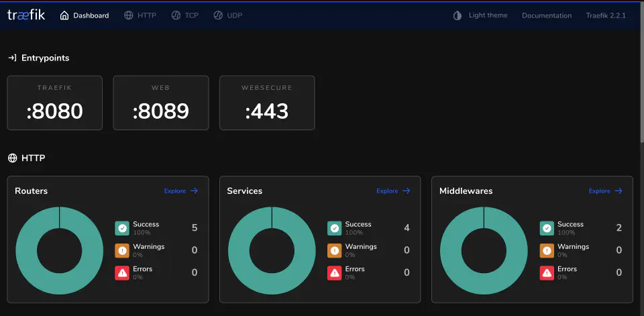Click the Routers card title
Screen dimensions: 644x316
32,191
